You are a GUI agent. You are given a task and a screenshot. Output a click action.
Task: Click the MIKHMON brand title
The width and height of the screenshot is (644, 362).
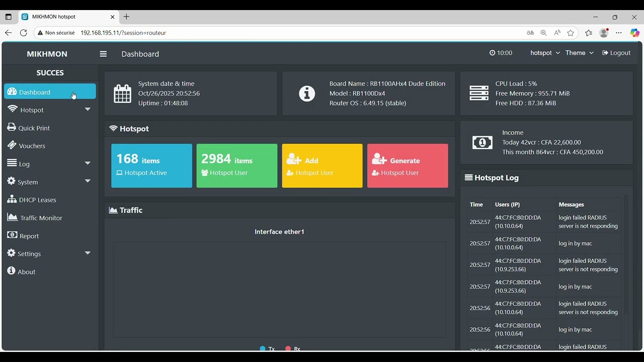(x=47, y=54)
